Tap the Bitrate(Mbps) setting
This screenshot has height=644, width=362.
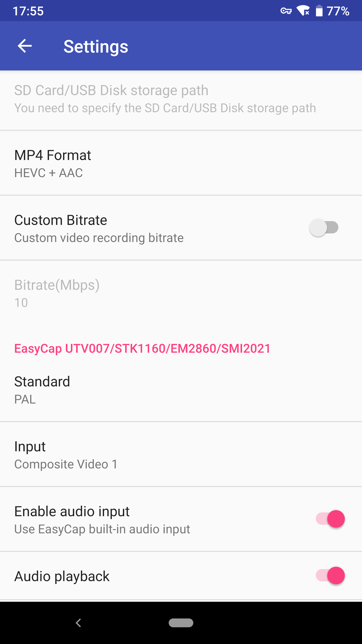point(181,293)
